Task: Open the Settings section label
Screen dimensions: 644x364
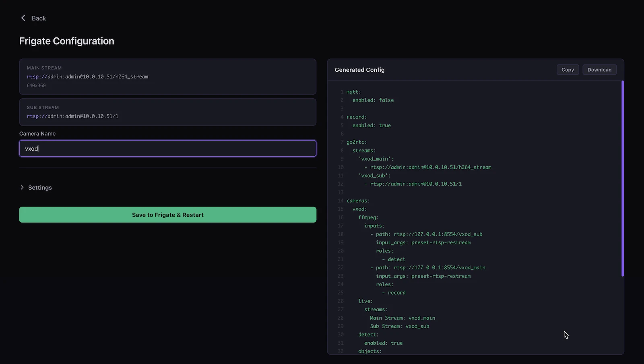Action: click(x=40, y=188)
